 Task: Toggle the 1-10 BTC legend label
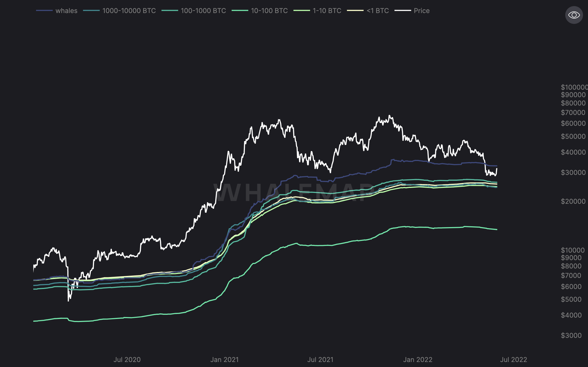(327, 11)
